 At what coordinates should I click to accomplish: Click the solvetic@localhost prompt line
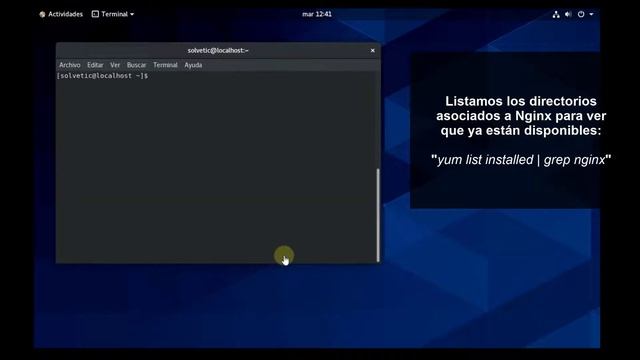(102, 76)
